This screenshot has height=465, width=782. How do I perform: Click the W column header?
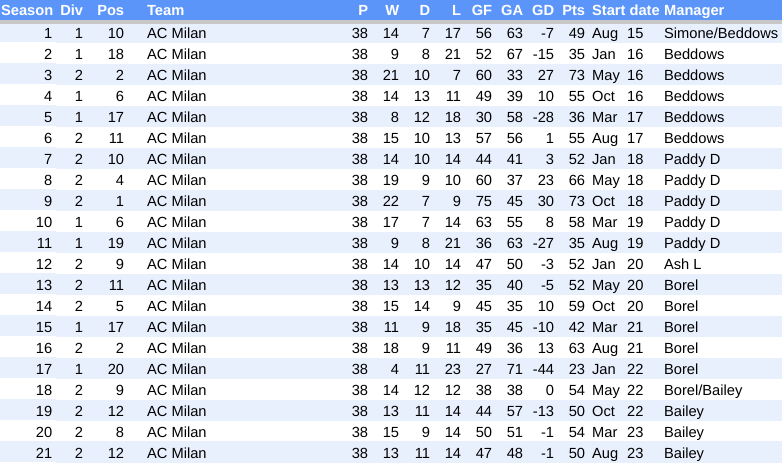click(x=392, y=10)
